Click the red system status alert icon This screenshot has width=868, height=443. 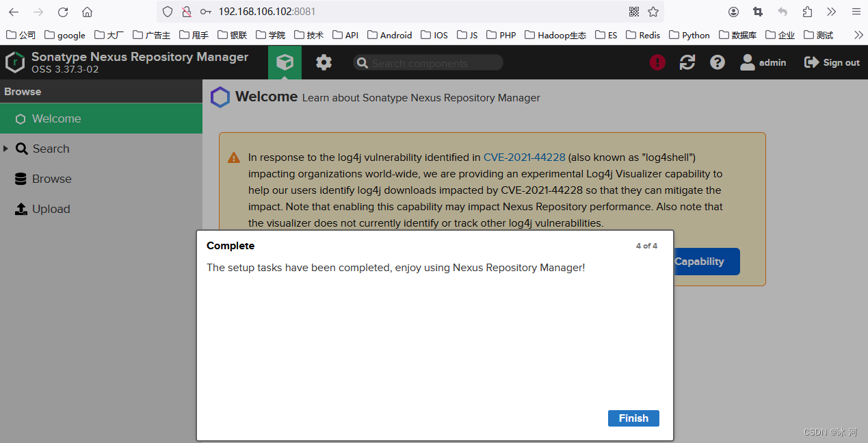pyautogui.click(x=657, y=62)
